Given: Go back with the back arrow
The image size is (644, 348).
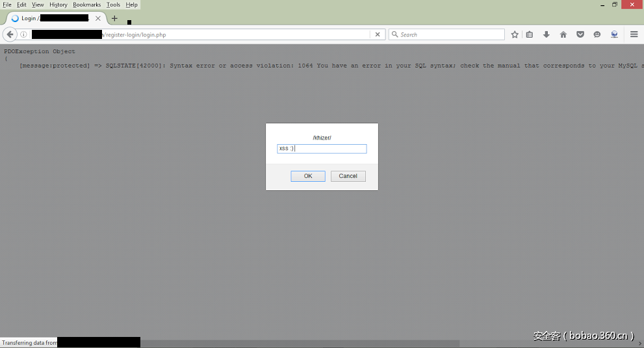Looking at the screenshot, I should click(10, 34).
